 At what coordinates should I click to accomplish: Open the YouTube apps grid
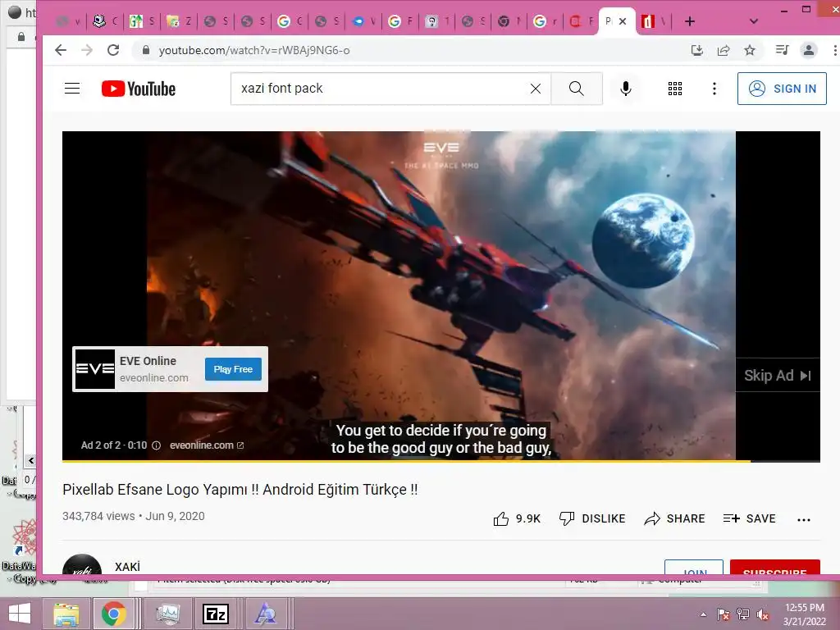coord(675,89)
